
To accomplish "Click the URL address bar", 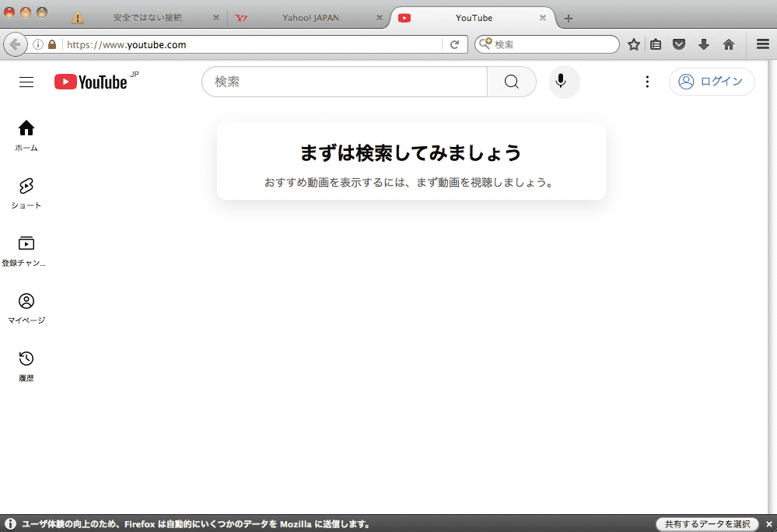I will pyautogui.click(x=253, y=44).
